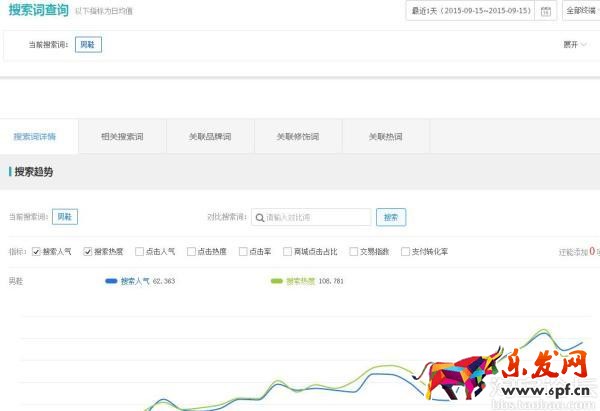Click the blue 搜索人气 legend marker

click(111, 281)
